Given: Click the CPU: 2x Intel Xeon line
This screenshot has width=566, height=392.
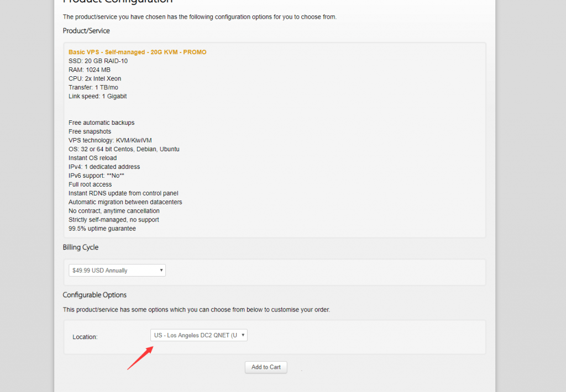Looking at the screenshot, I should (x=95, y=78).
